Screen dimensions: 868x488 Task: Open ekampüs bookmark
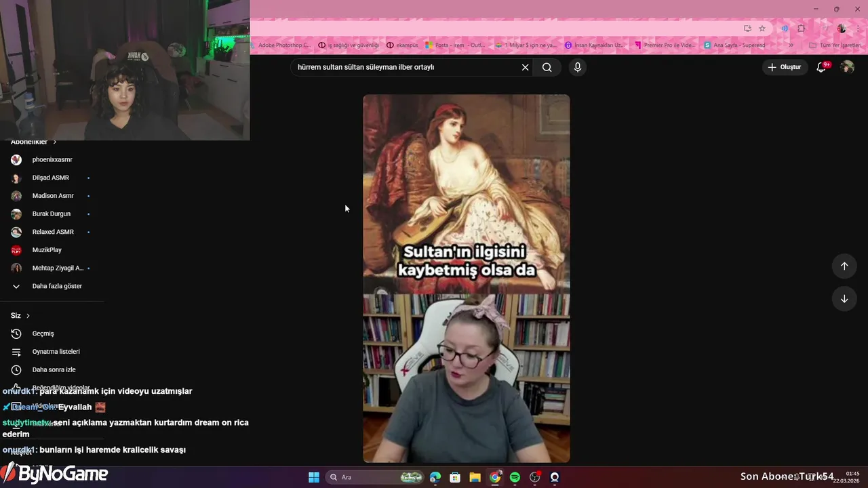(x=402, y=45)
